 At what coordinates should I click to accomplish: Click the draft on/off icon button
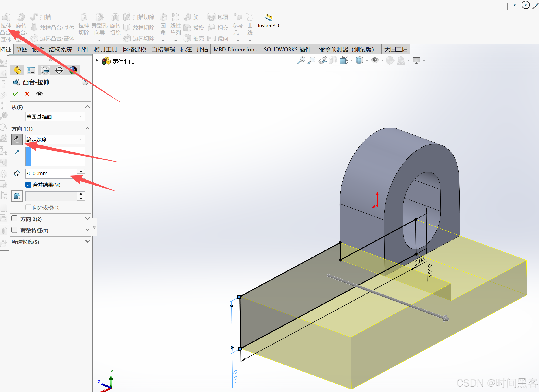[x=17, y=196]
